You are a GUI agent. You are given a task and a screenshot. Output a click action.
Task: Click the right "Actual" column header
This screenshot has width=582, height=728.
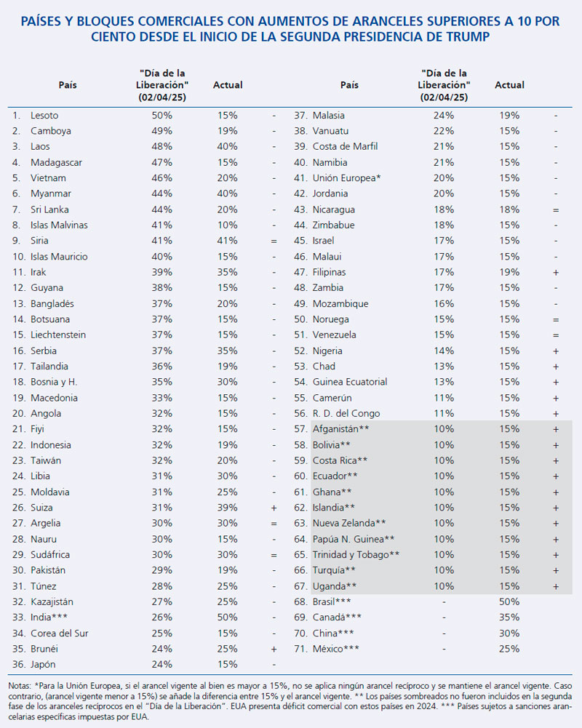[509, 85]
